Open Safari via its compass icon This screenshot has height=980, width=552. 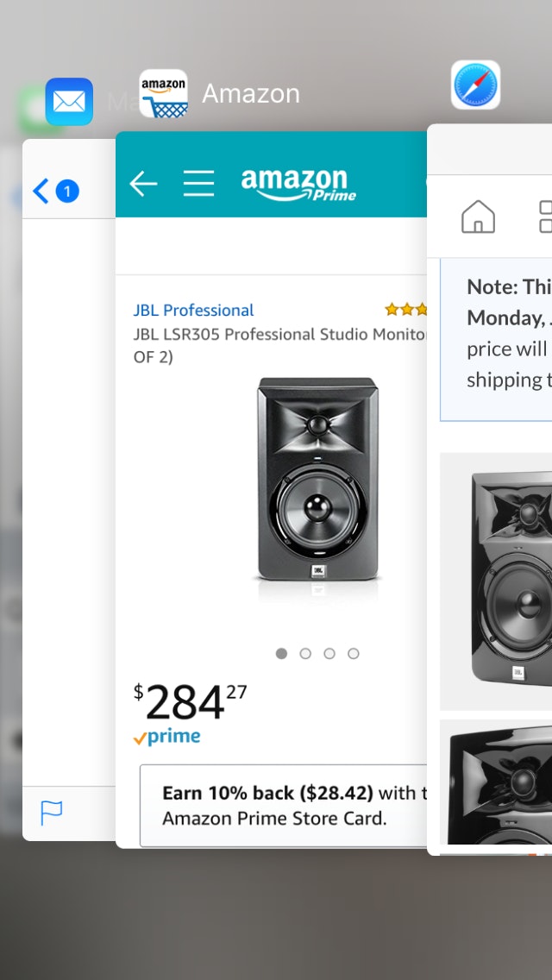coord(475,85)
